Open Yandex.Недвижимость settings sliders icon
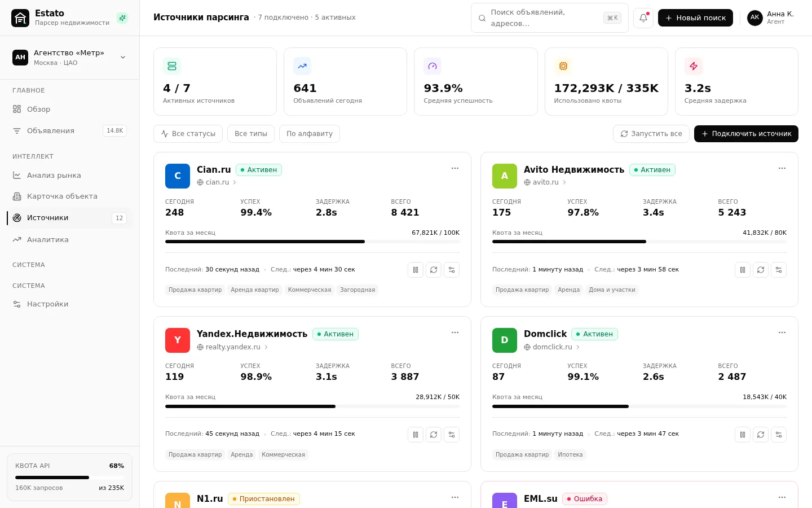 (x=452, y=435)
